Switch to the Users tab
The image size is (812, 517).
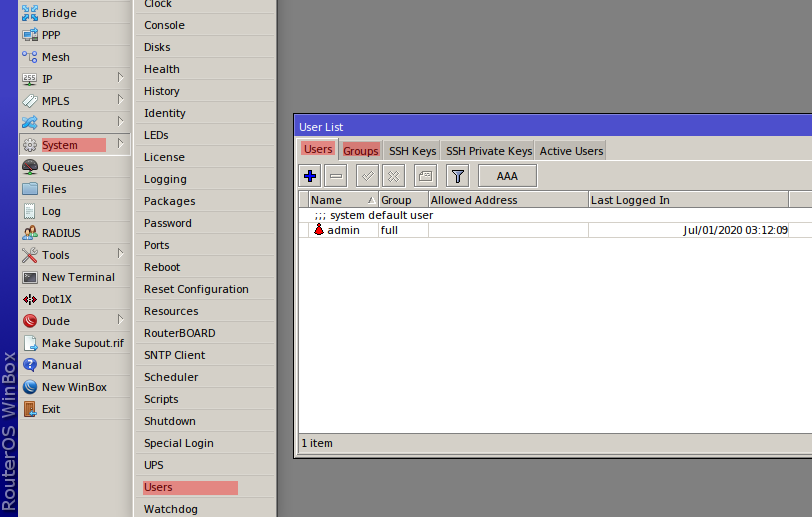point(318,149)
